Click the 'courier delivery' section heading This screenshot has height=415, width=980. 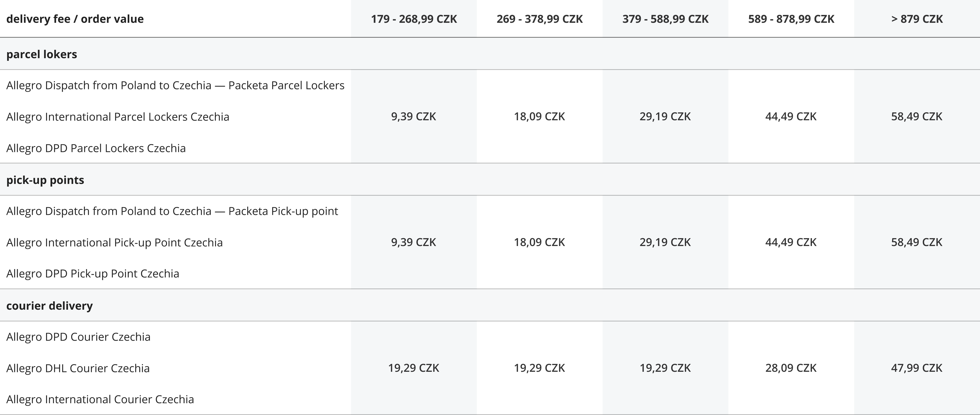tap(49, 306)
